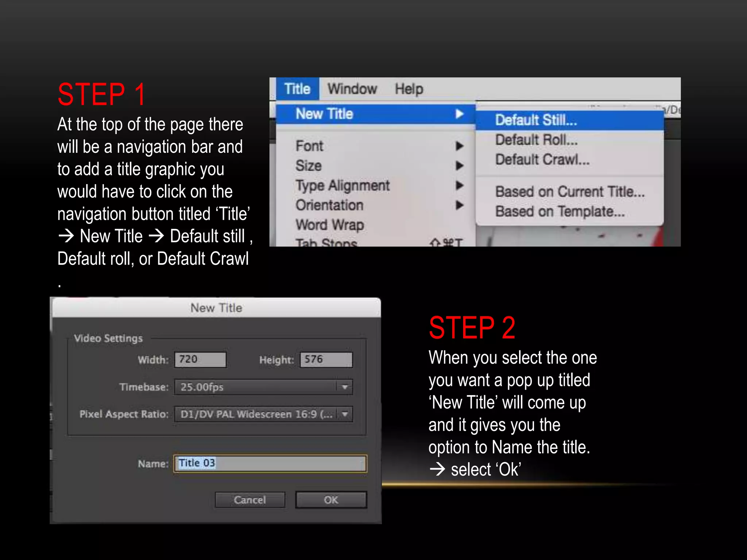The height and width of the screenshot is (560, 747).
Task: Choose Default Roll option
Action: click(536, 140)
